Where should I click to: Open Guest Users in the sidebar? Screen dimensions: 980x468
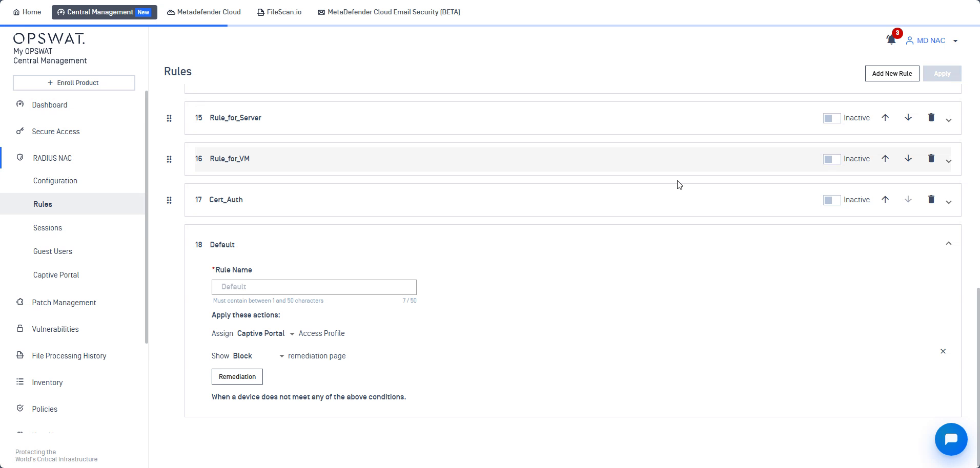point(53,251)
